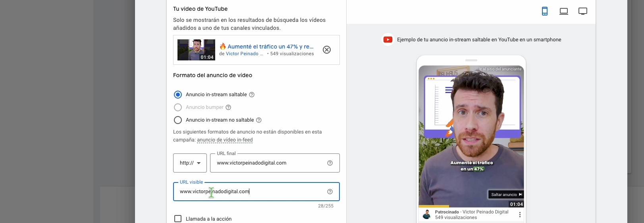Switch preview to TV screen icon
Screen dimensions: 644x223
pyautogui.click(x=583, y=11)
